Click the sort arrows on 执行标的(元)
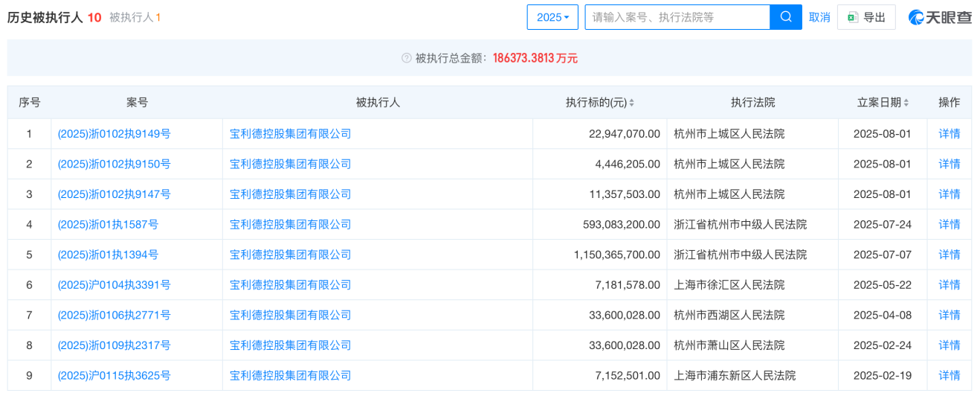980x396 pixels. [632, 103]
